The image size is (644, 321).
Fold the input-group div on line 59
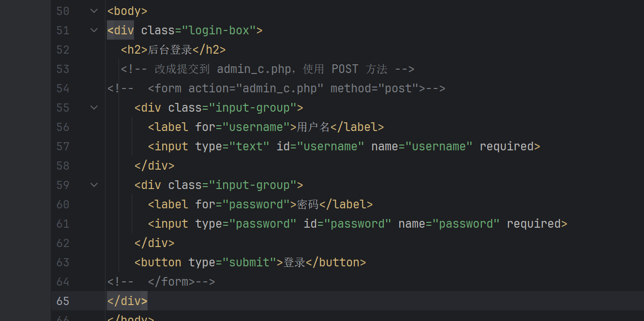coord(94,185)
